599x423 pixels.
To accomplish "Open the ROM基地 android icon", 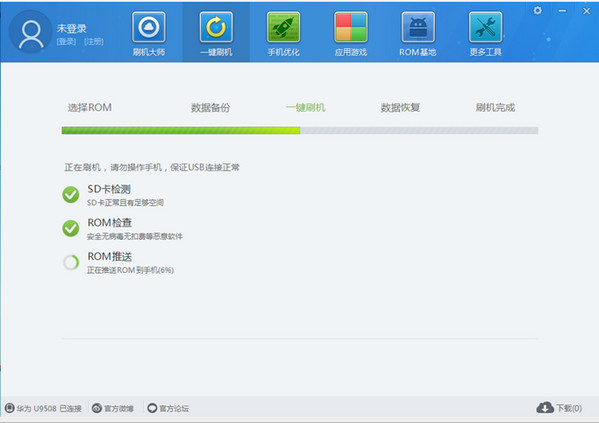I will pos(418,27).
